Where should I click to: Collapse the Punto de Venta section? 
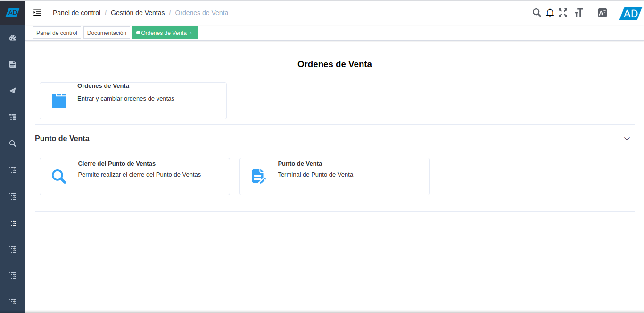tap(627, 139)
